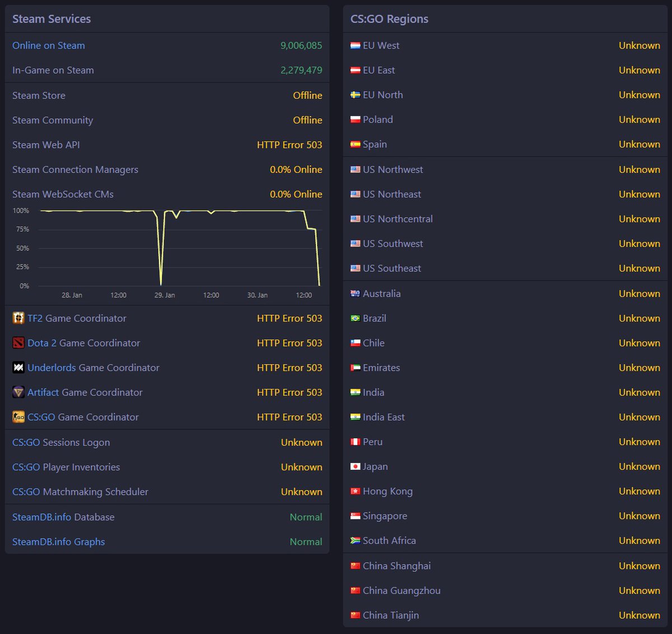Click the TF2 Game Coordinator icon
The height and width of the screenshot is (634, 672).
pos(18,318)
